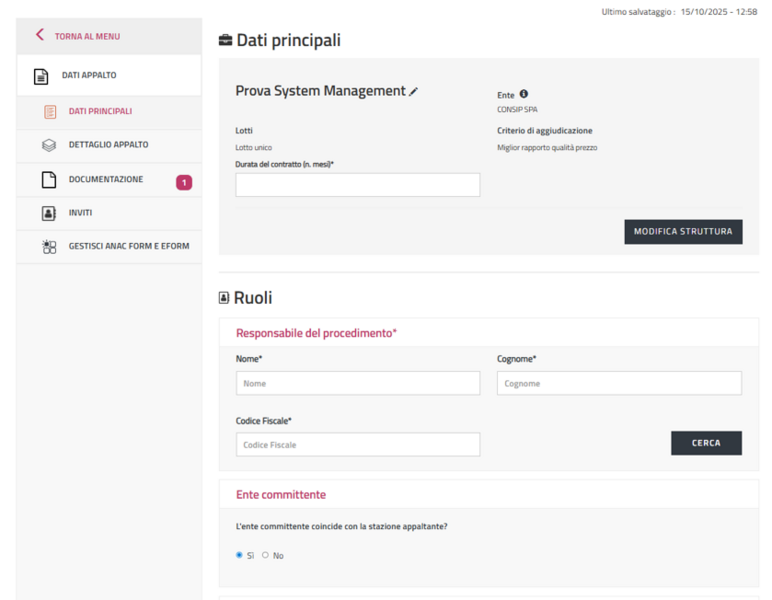Click the Modifica Struttura button
772x600 pixels.
[x=683, y=232]
